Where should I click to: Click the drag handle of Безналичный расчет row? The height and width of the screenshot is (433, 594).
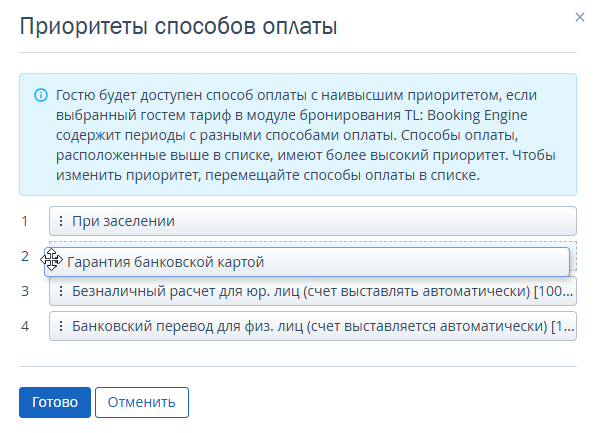click(x=61, y=291)
